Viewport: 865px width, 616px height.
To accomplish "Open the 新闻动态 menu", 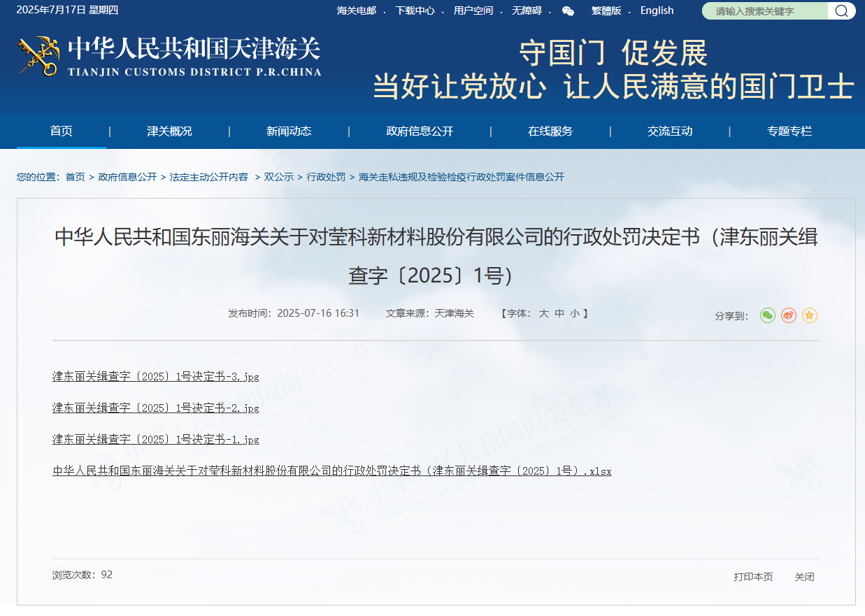I will point(289,131).
